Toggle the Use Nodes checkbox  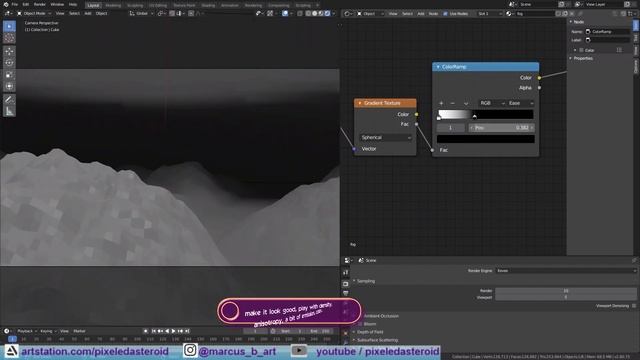pyautogui.click(x=445, y=13)
